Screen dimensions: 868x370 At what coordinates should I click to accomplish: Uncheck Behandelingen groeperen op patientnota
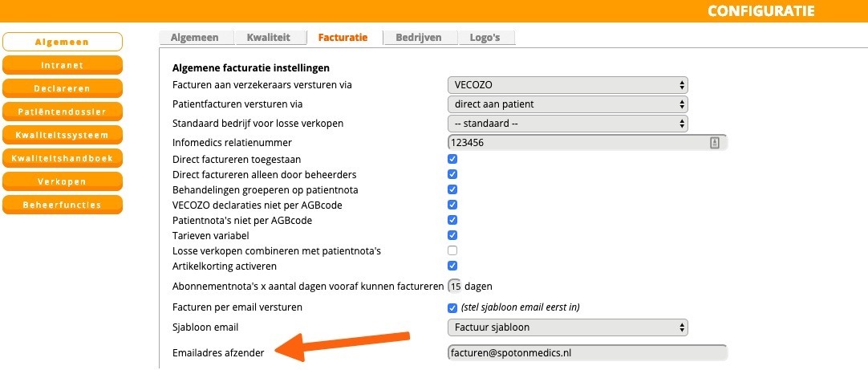click(x=452, y=189)
